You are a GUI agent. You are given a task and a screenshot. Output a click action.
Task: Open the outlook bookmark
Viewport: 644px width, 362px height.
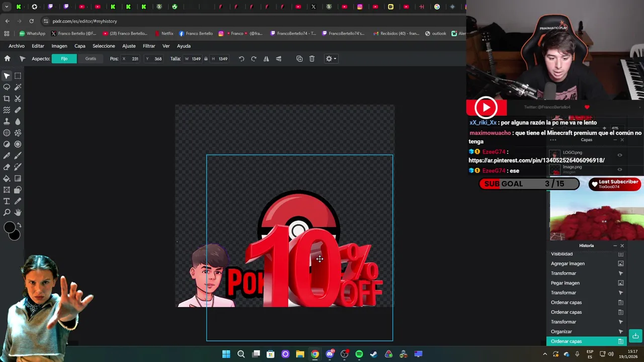click(436, 34)
